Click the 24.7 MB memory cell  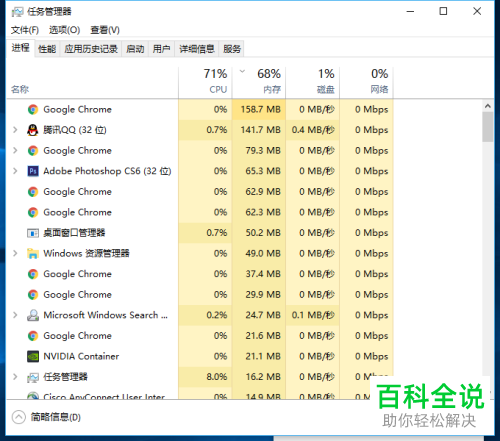tap(259, 315)
